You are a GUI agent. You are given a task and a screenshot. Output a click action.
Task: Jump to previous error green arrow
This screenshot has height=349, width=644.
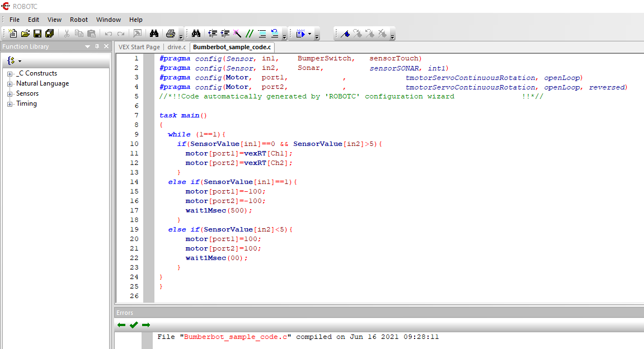coord(121,325)
